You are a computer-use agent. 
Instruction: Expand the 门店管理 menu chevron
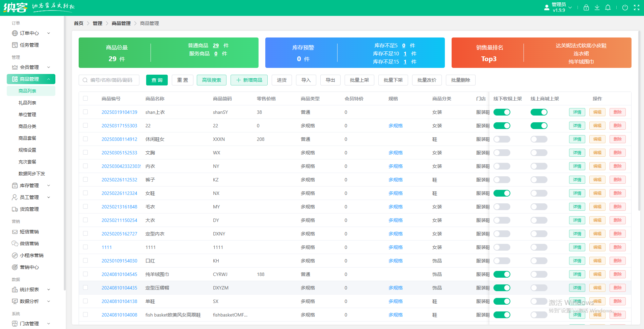coord(49,324)
